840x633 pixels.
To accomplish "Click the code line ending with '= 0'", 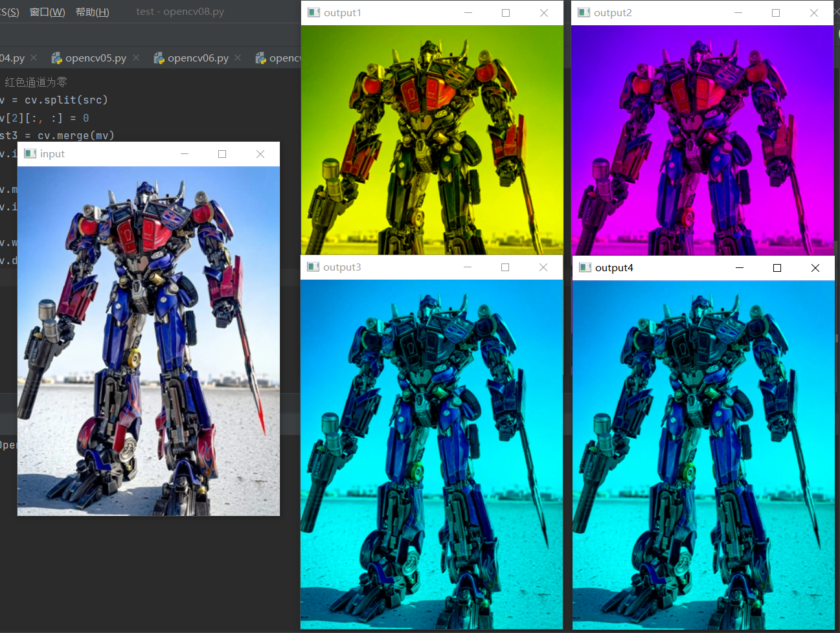I will click(x=45, y=118).
